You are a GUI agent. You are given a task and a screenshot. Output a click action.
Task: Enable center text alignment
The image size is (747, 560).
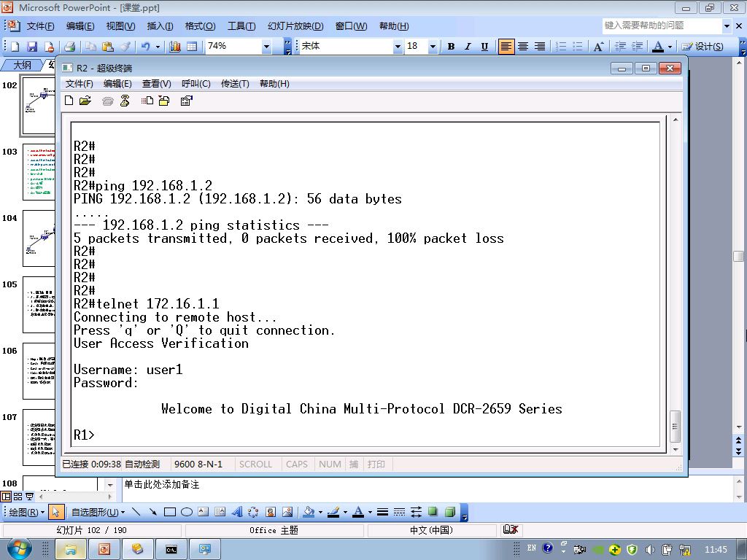[x=522, y=46]
